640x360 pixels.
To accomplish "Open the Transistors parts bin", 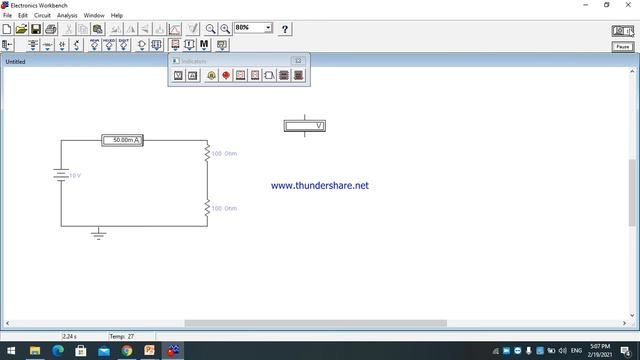I will click(77, 45).
